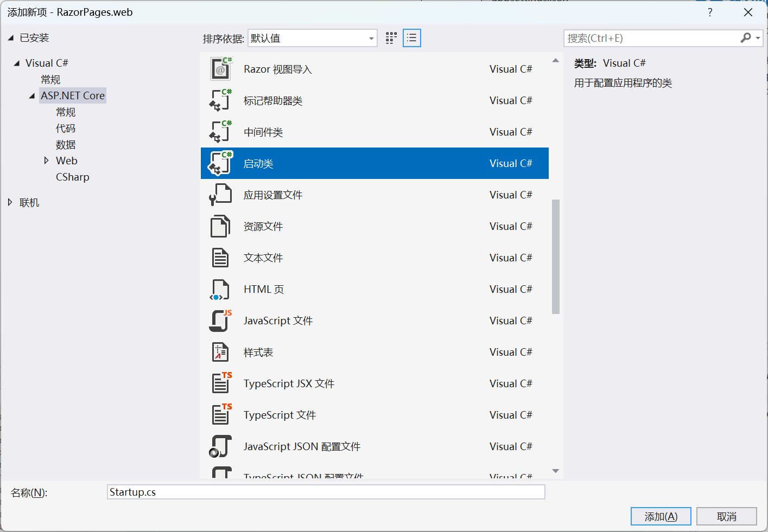Expand the 联机 section
Image resolution: width=768 pixels, height=532 pixels.
pos(10,202)
